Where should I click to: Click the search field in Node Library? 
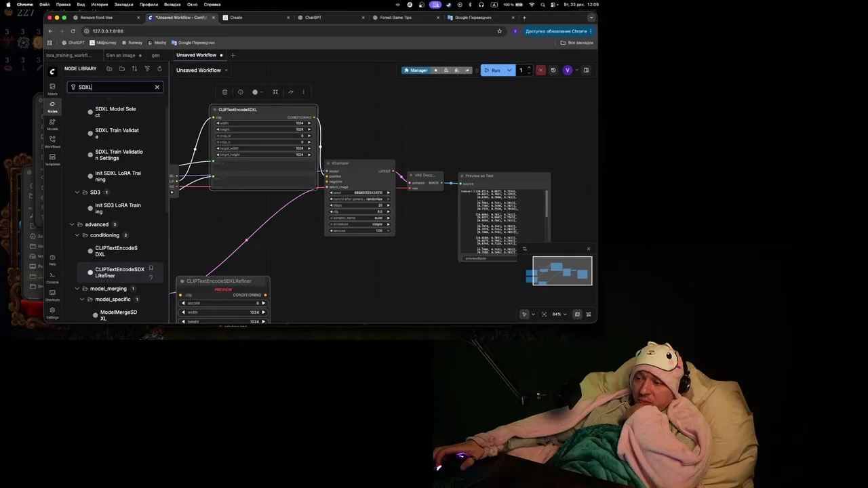click(115, 87)
